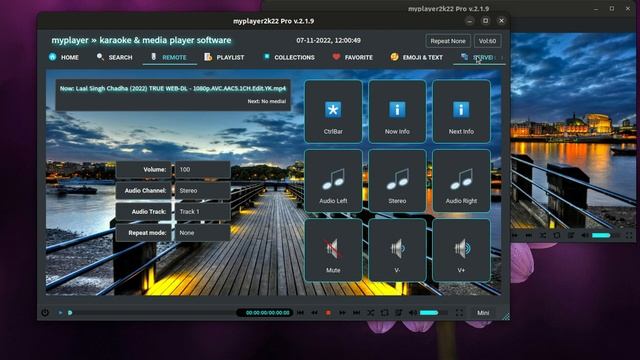The width and height of the screenshot is (640, 360).
Task: Click Audio Channel field showing Stereo
Action: (203, 191)
